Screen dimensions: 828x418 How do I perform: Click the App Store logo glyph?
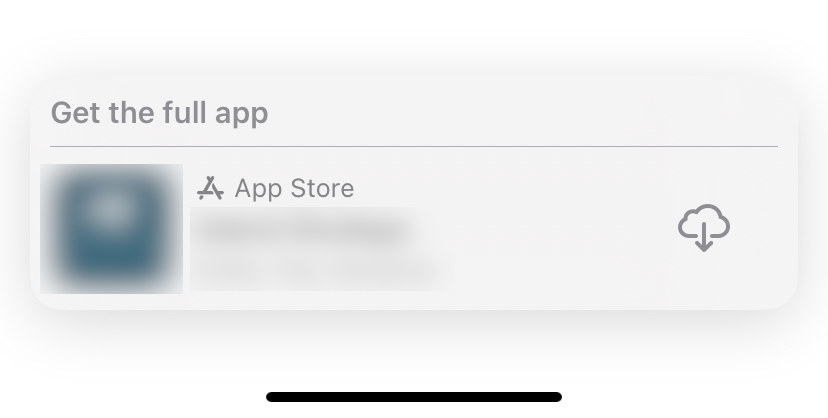tap(210, 188)
